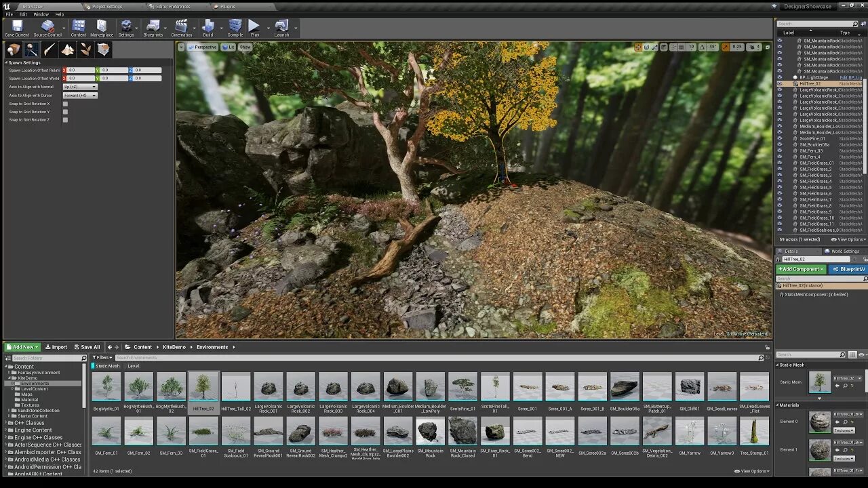
Task: Click the Add Component button
Action: click(801, 269)
